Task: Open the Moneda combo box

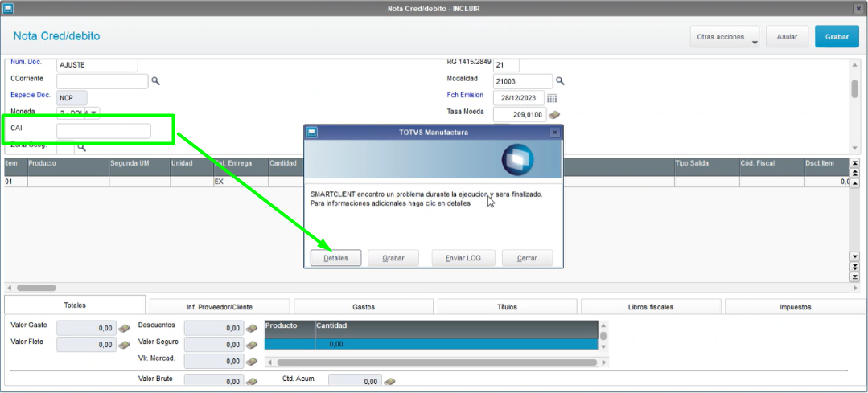Action: tap(78, 113)
